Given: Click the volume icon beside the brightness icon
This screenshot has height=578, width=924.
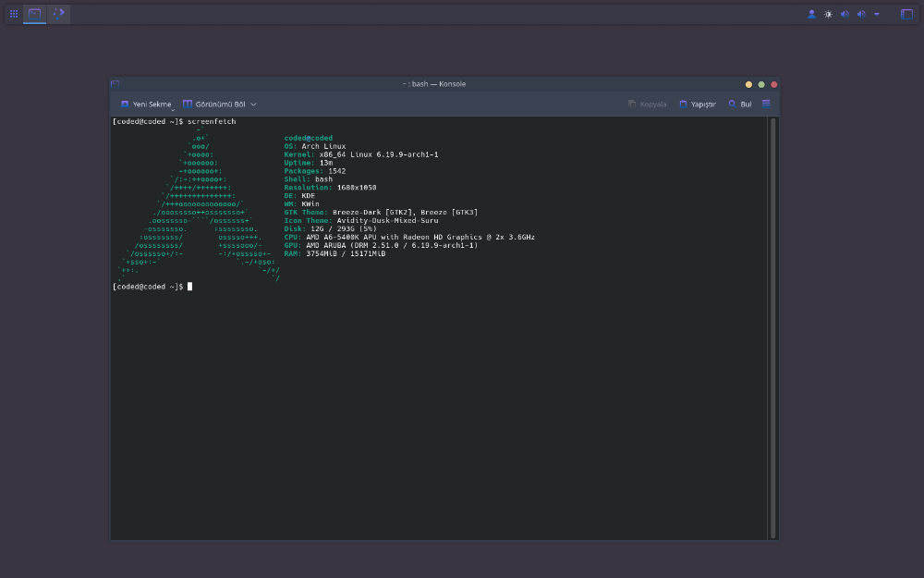Looking at the screenshot, I should [x=845, y=14].
